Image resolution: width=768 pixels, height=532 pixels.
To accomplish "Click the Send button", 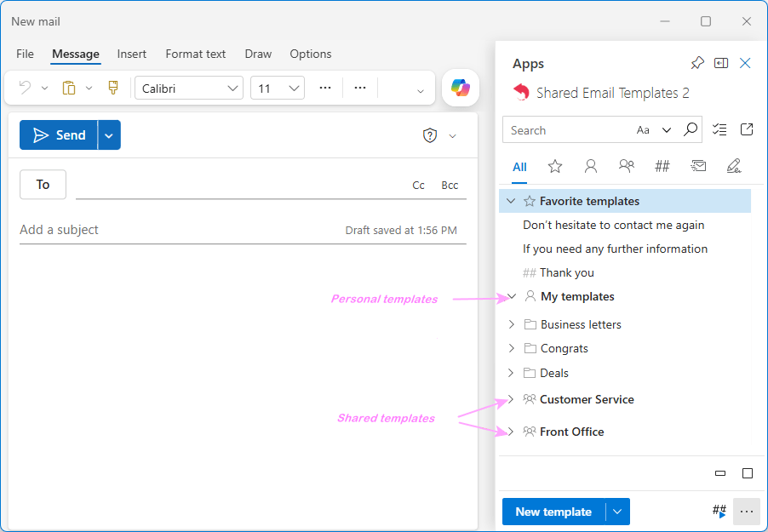I will (59, 135).
